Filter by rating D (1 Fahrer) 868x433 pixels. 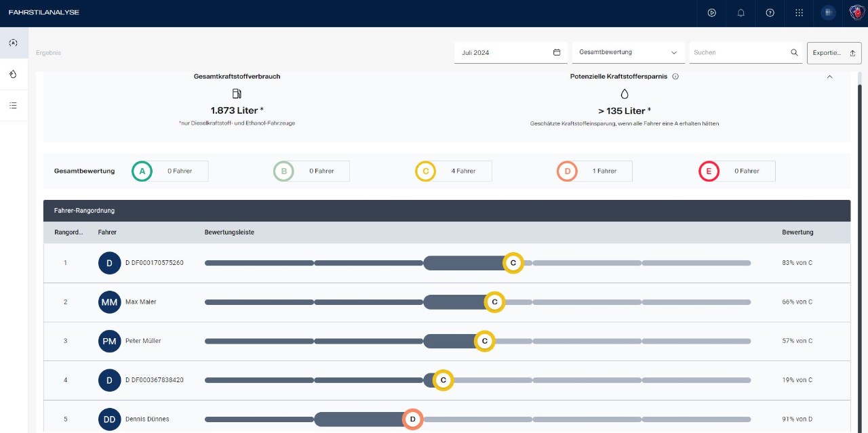(594, 171)
